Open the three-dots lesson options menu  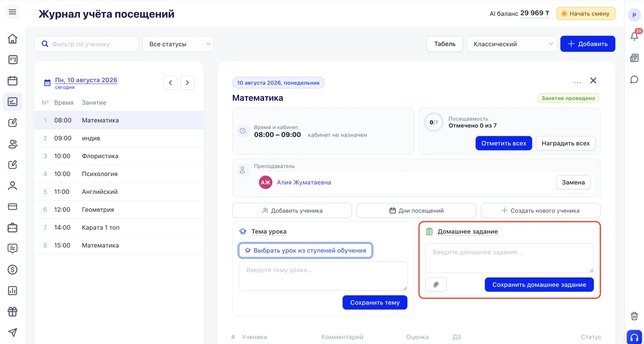click(x=577, y=82)
